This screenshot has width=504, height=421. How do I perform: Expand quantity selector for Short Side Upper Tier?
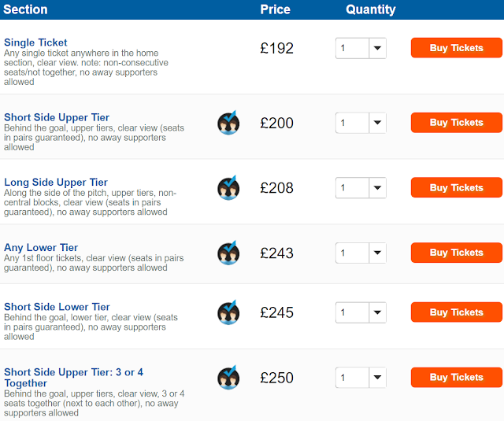[361, 123]
